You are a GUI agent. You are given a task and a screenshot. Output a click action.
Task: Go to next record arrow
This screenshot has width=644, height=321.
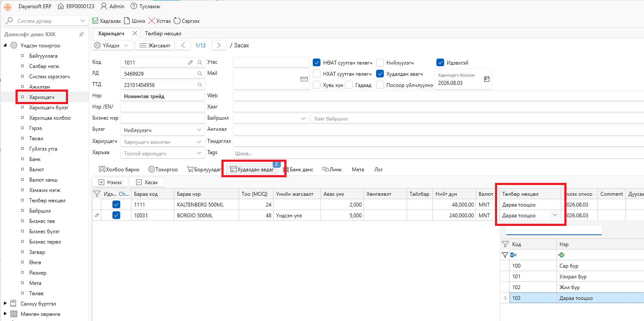[219, 45]
